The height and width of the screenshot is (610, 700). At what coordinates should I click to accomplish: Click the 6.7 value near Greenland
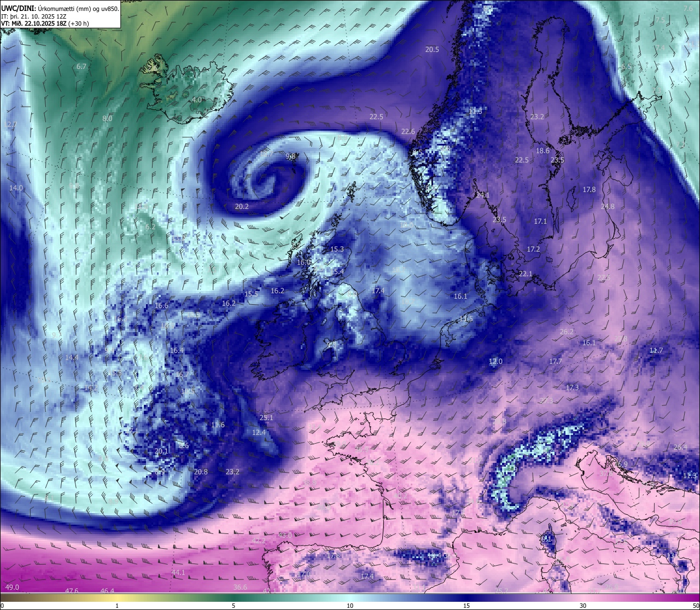[x=81, y=66]
